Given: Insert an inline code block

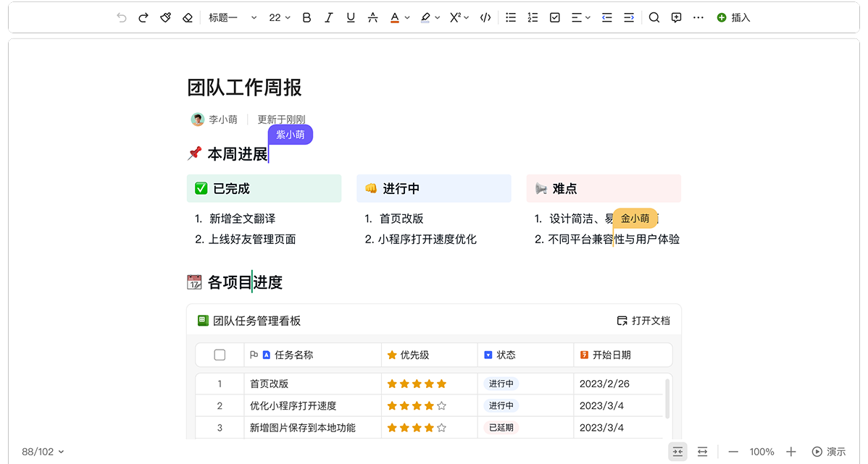Looking at the screenshot, I should [485, 17].
